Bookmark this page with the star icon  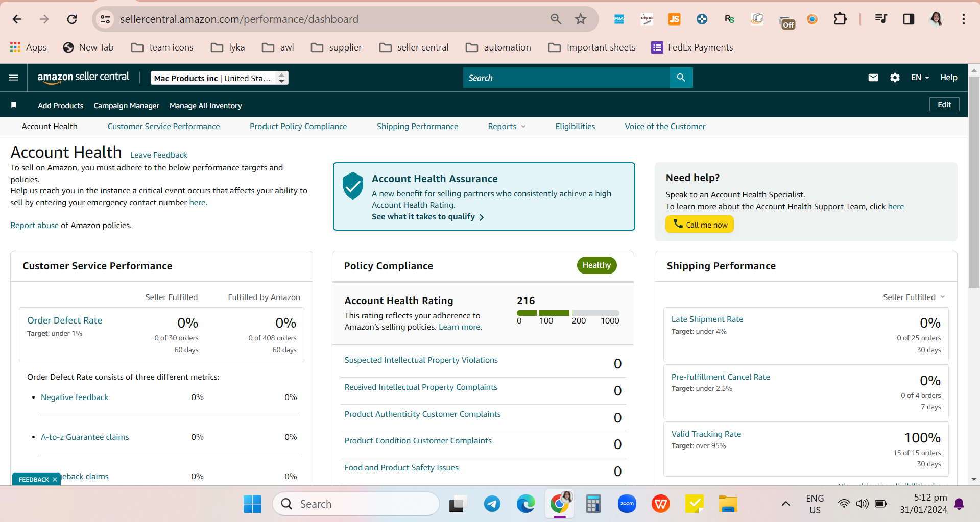[581, 19]
